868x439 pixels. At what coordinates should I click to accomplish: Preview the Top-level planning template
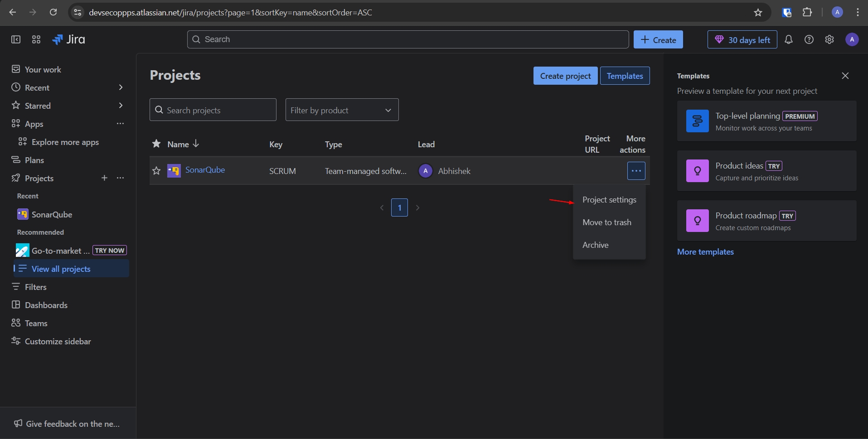pyautogui.click(x=766, y=121)
